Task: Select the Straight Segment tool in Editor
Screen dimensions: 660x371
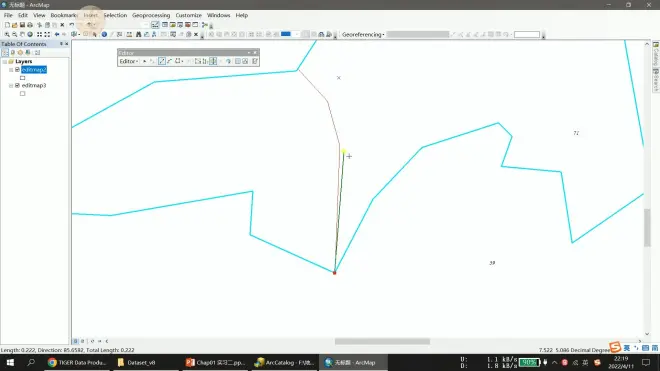Action: click(162, 61)
